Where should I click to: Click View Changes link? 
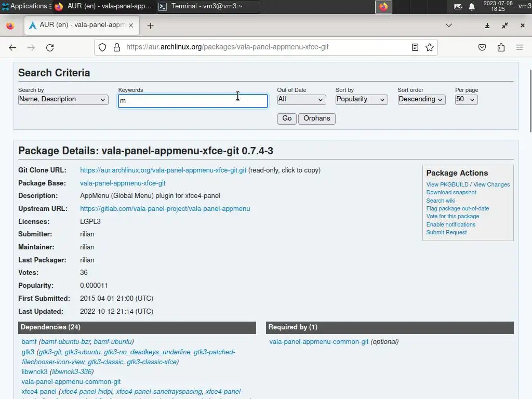[491, 184]
